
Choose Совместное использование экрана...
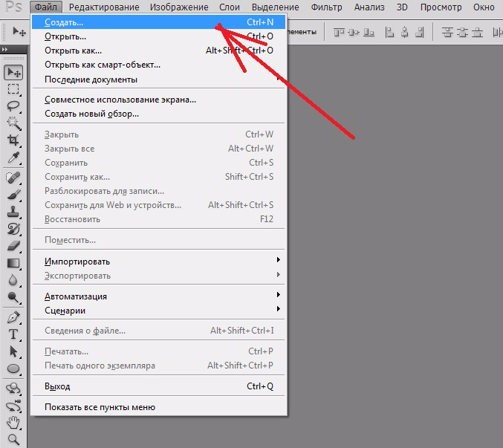pyautogui.click(x=158, y=100)
